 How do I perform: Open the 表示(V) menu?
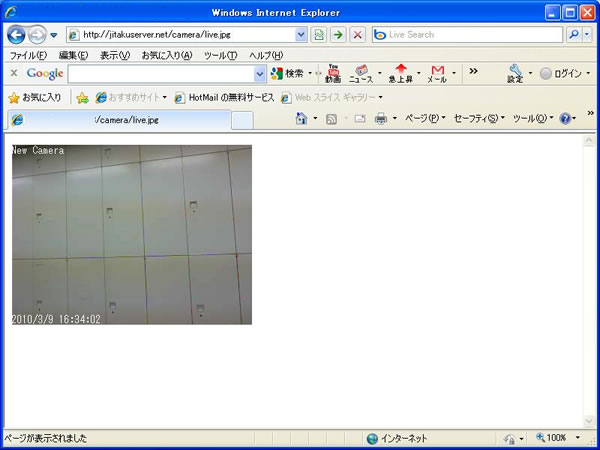(x=115, y=55)
